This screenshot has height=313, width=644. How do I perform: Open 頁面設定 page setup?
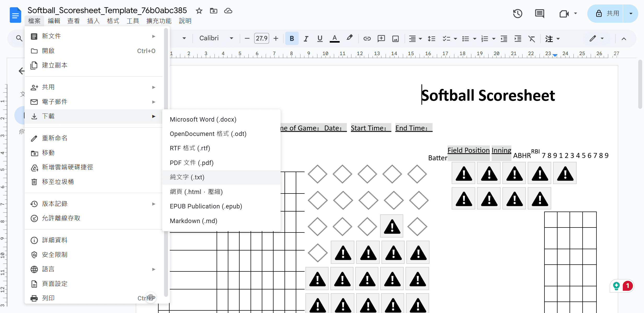tap(94, 284)
